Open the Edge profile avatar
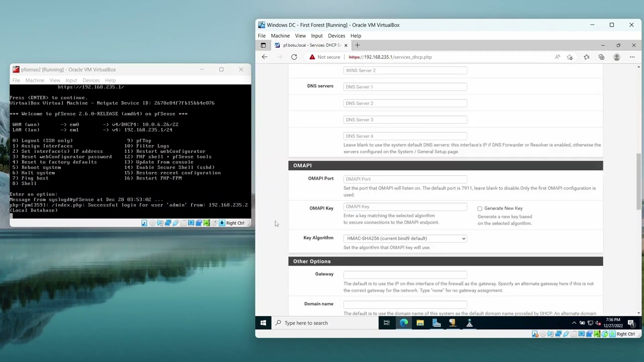This screenshot has width=644, height=362. point(617,57)
